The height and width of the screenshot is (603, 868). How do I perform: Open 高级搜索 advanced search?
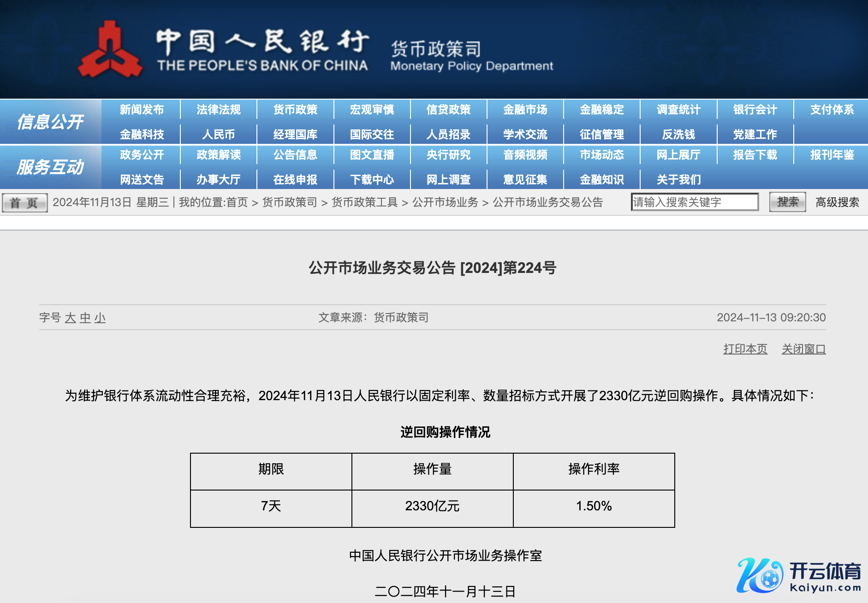[x=837, y=202]
